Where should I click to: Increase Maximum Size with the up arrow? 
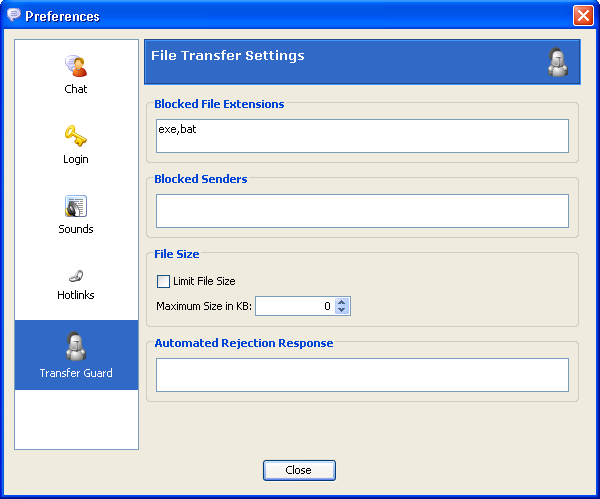[x=342, y=302]
